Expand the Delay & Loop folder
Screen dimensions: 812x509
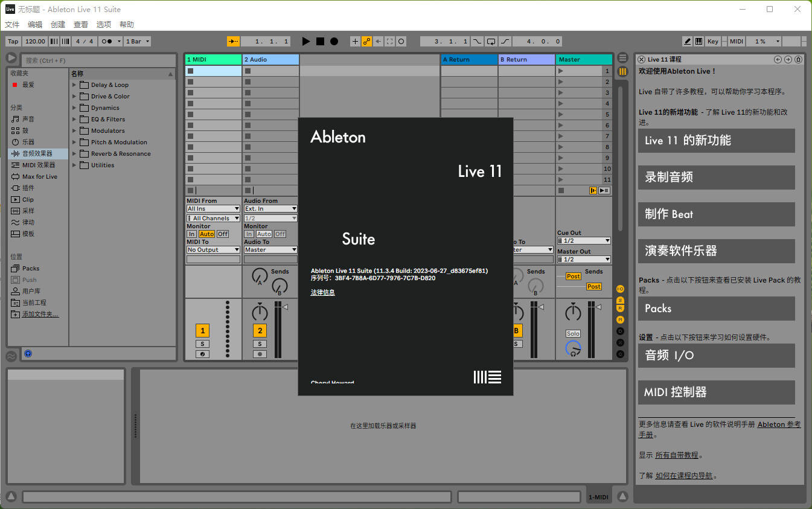click(x=72, y=85)
